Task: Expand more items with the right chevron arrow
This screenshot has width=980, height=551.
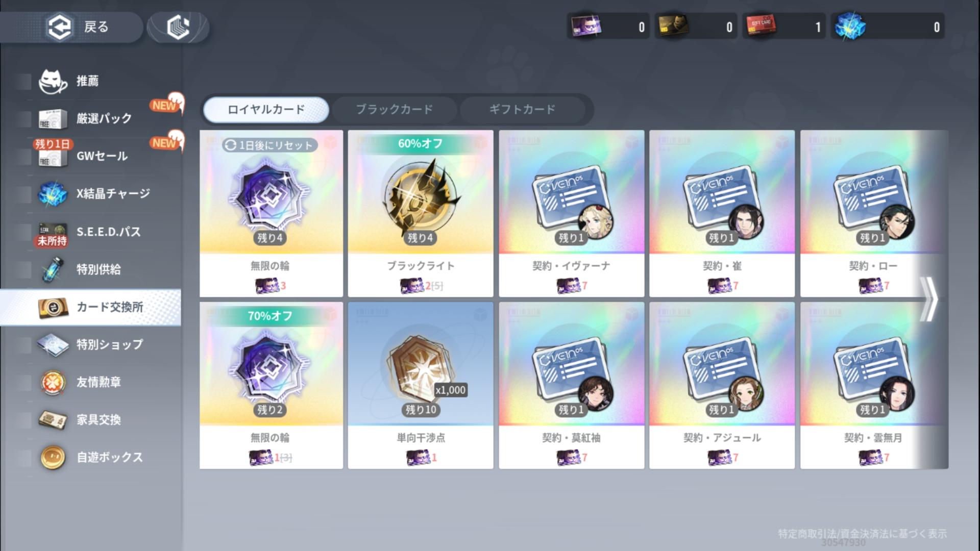Action: [929, 299]
